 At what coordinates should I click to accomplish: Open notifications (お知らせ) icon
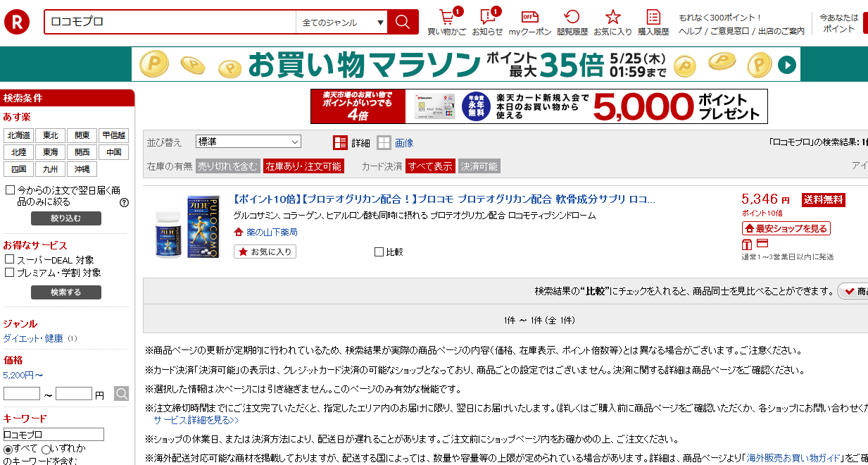pos(487,18)
